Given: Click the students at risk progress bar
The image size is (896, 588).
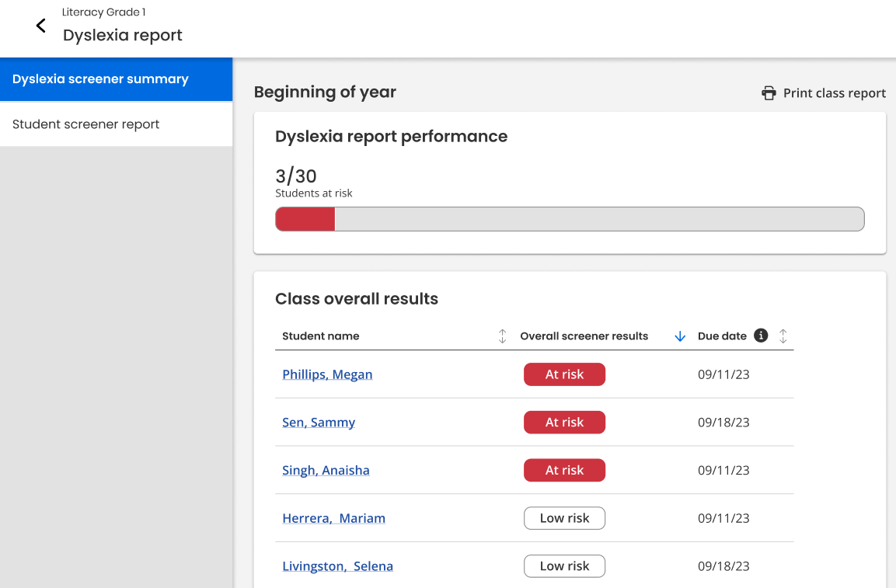Looking at the screenshot, I should click(570, 219).
